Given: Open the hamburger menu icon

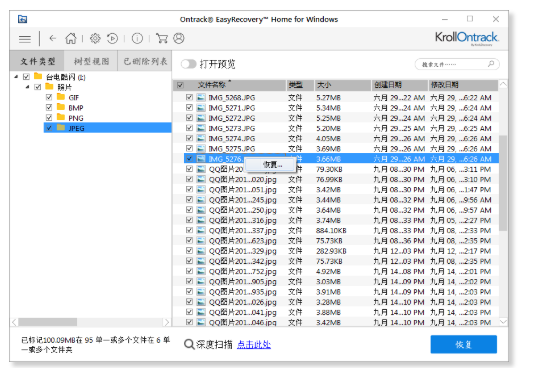Looking at the screenshot, I should point(25,39).
